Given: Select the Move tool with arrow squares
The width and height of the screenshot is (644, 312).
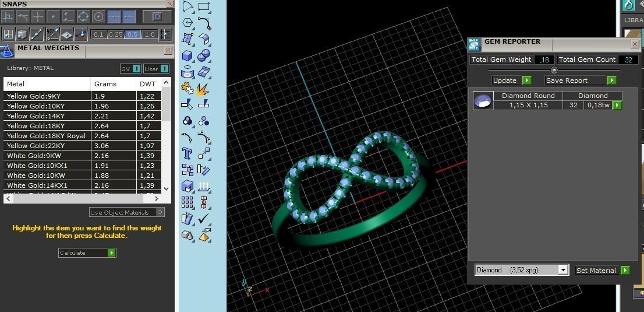Looking at the screenshot, I should (x=204, y=153).
